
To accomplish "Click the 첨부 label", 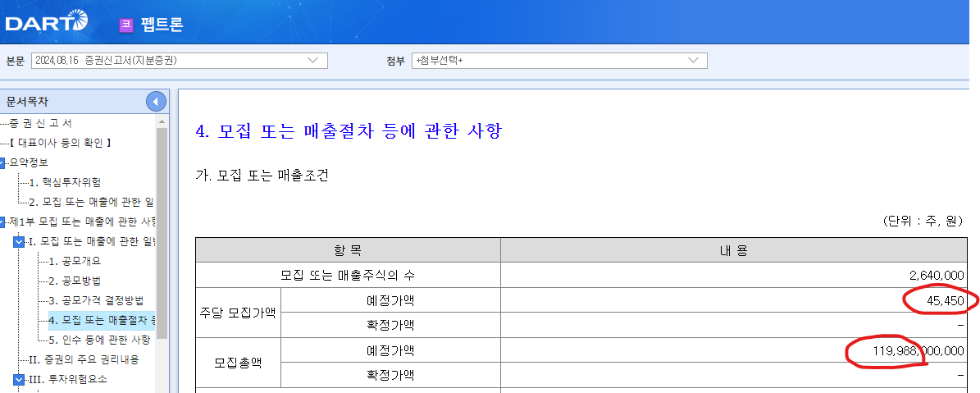I will (x=396, y=61).
